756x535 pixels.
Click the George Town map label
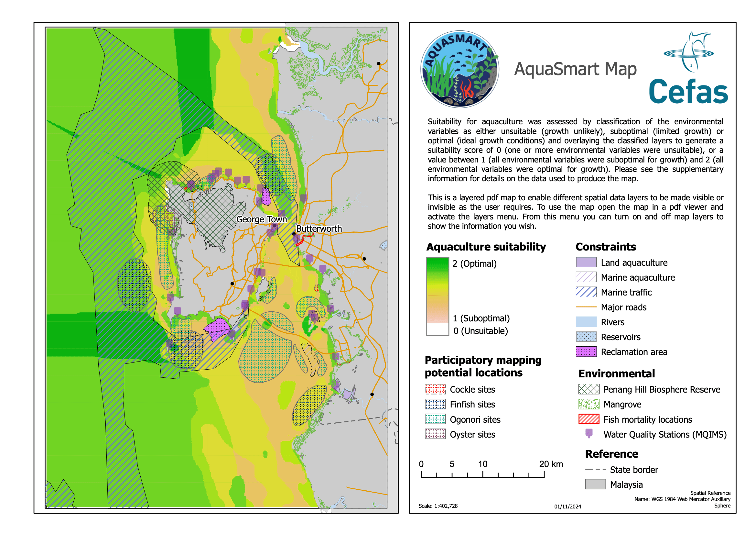coord(262,219)
